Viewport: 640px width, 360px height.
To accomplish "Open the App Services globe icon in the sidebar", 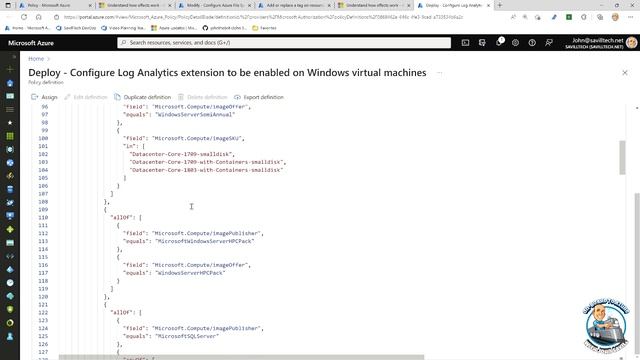I will 10,162.
